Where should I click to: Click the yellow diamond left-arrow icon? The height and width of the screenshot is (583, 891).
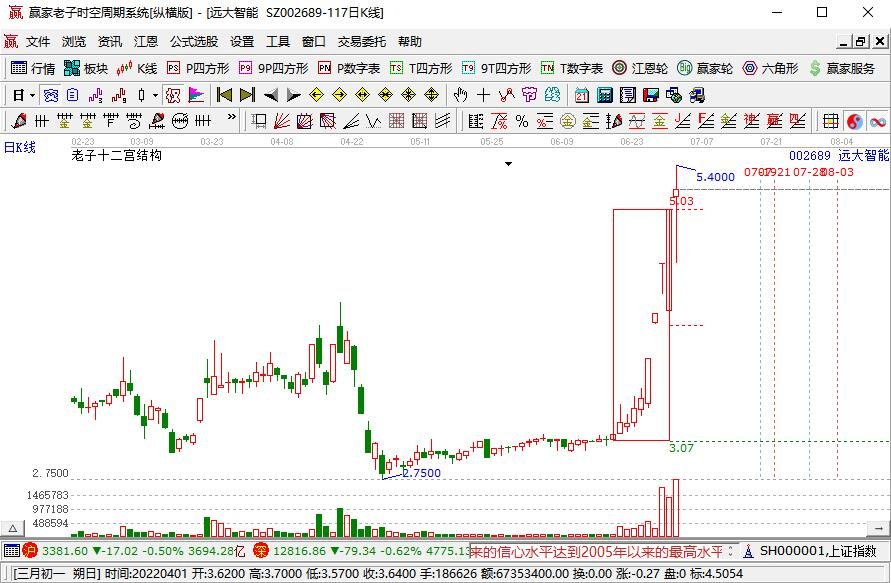(x=317, y=95)
